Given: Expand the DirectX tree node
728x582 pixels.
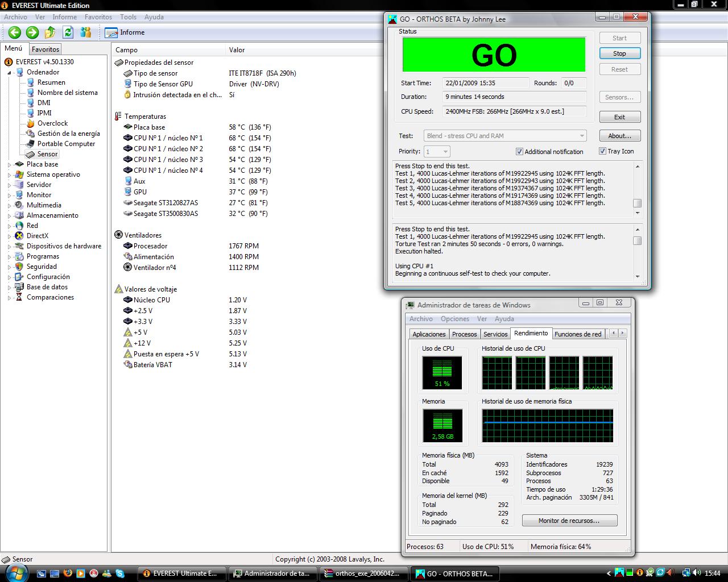Looking at the screenshot, I should point(10,236).
